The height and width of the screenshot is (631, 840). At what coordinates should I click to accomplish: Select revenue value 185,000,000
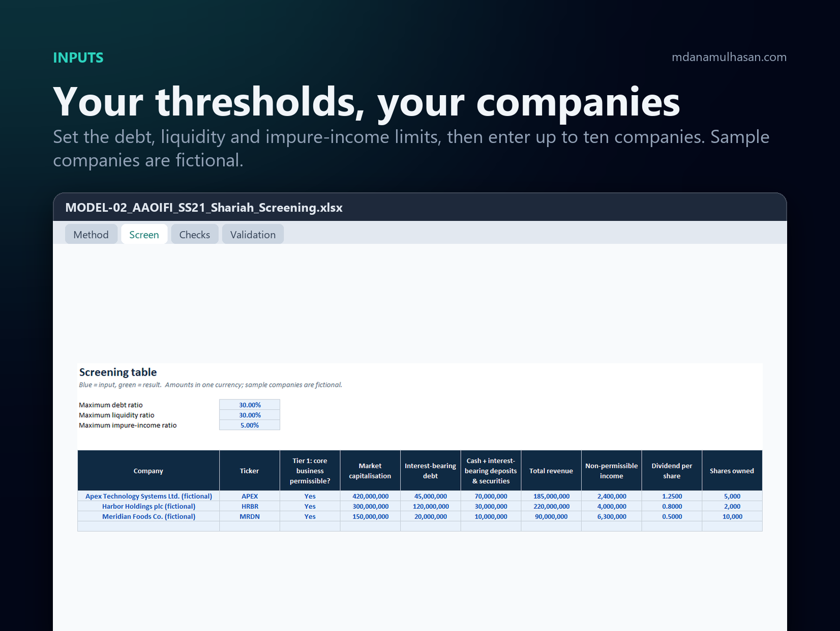(x=551, y=496)
